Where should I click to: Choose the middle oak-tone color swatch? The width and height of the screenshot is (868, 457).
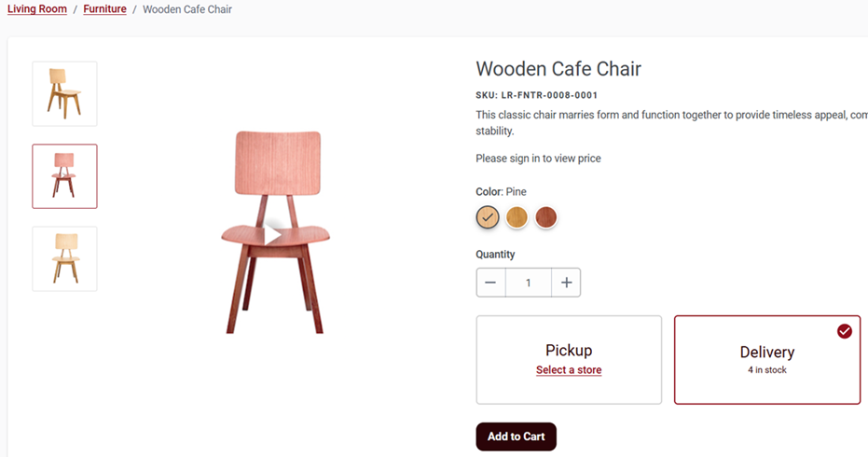[x=517, y=217]
